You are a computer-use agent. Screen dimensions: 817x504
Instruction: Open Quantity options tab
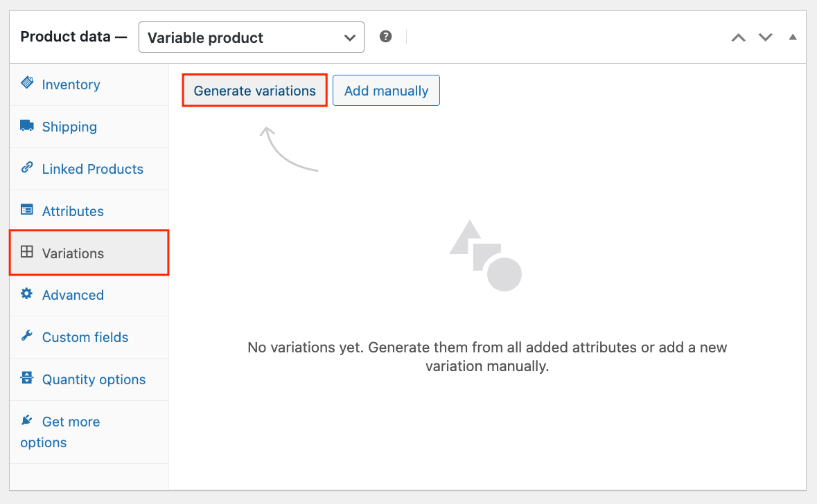tap(89, 379)
